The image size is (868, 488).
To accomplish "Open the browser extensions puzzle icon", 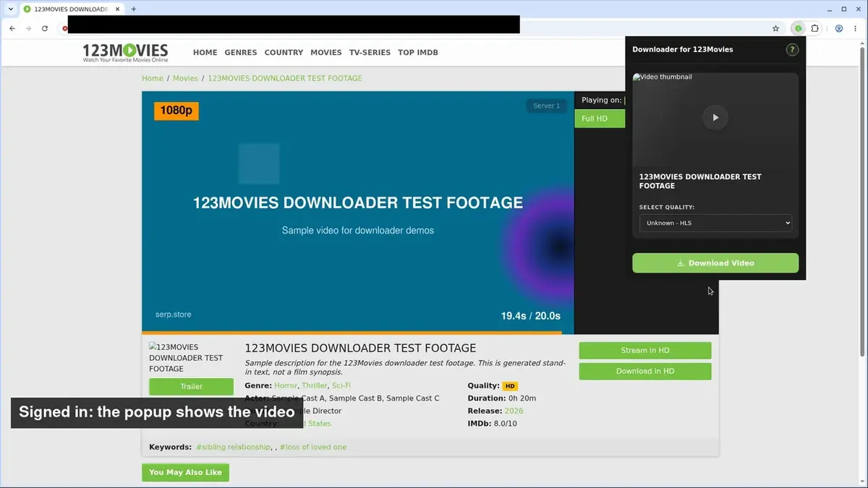I will pos(815,29).
